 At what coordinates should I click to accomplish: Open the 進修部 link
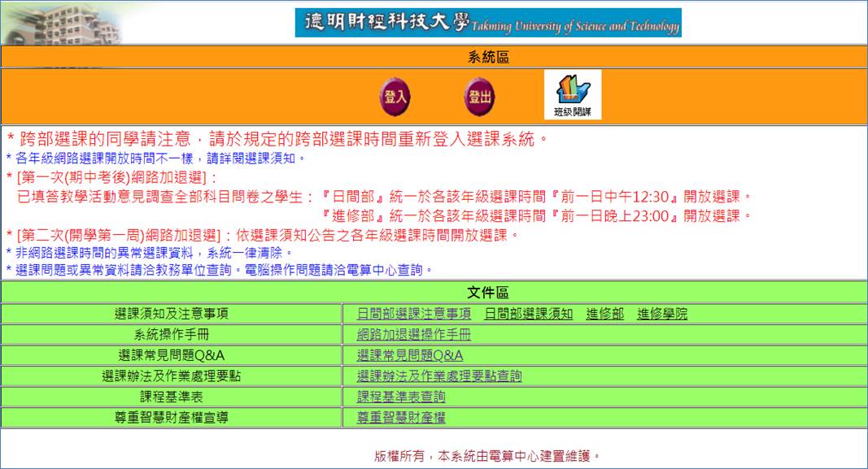point(604,314)
